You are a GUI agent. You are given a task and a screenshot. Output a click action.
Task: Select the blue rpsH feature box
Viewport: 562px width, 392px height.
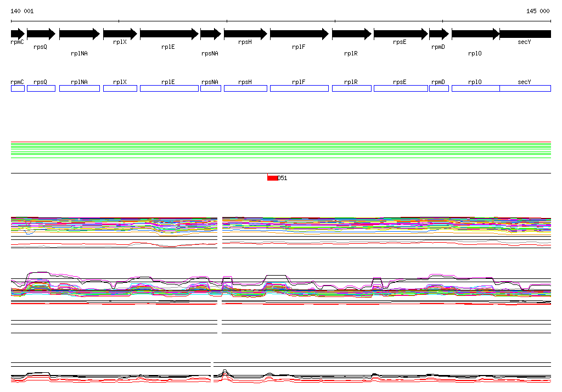pos(245,88)
